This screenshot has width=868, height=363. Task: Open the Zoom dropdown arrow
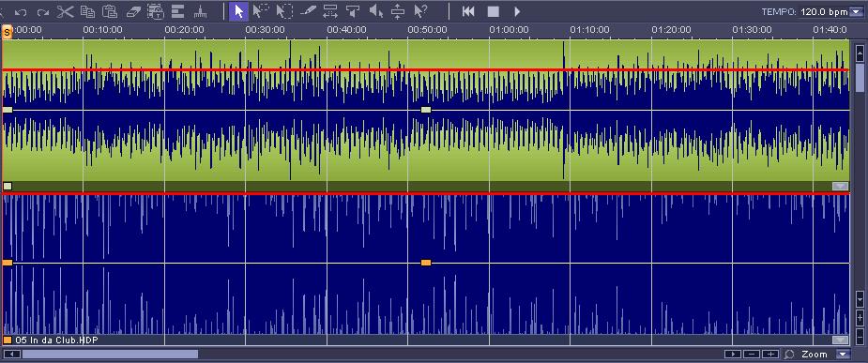(843, 355)
